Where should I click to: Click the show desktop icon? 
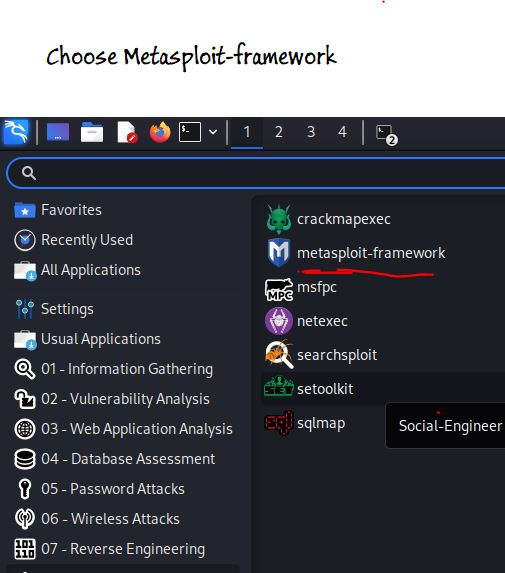pos(58,132)
